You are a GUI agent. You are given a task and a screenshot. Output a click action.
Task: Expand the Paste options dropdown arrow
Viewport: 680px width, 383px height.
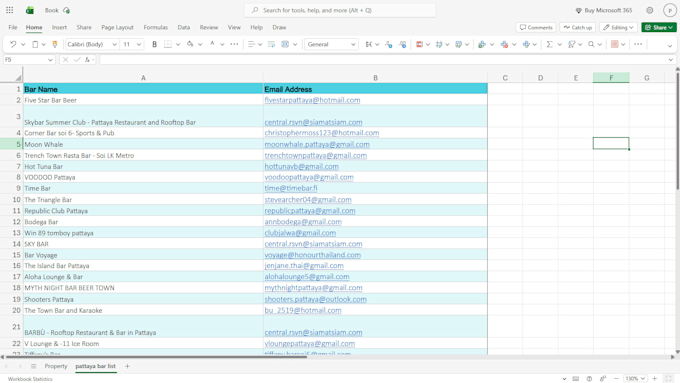43,44
